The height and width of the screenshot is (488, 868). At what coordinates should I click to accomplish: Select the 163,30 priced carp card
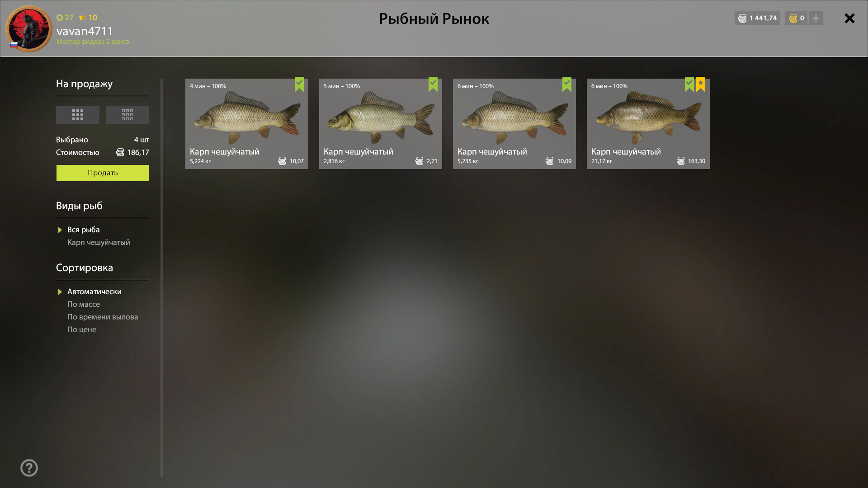coord(648,124)
